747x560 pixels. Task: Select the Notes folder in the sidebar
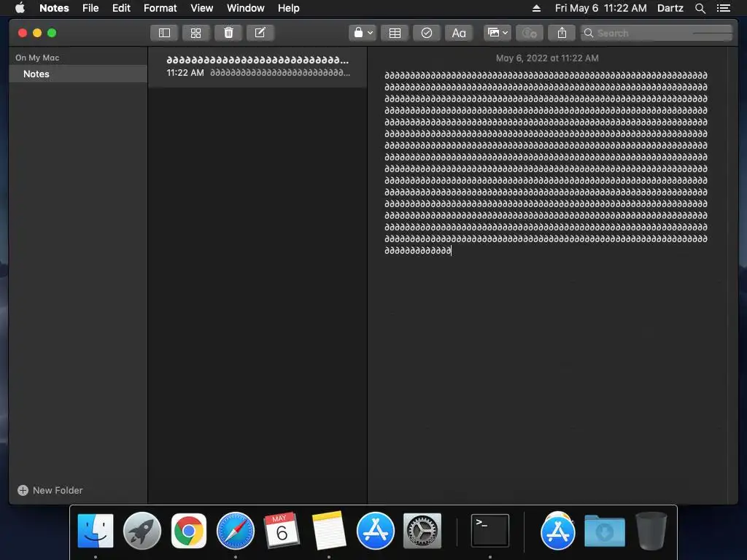click(78, 74)
